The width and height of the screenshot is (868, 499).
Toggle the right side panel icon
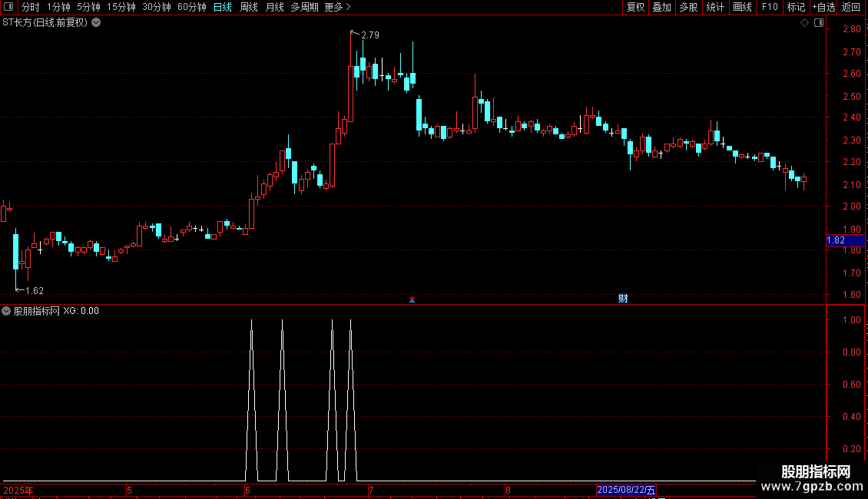(x=819, y=23)
